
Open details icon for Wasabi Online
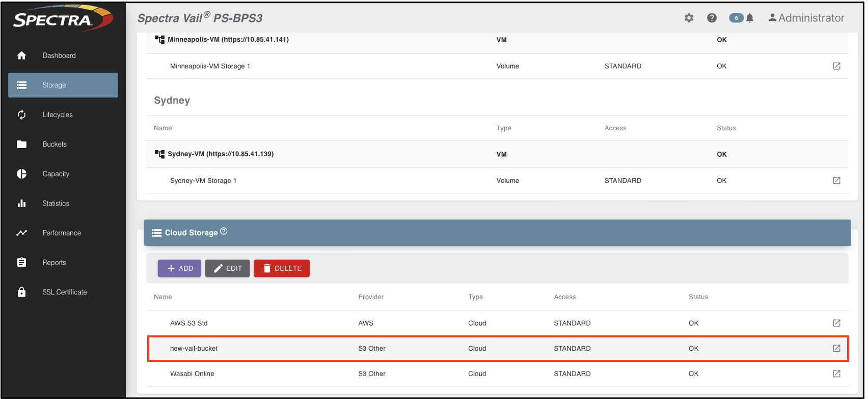pos(836,374)
